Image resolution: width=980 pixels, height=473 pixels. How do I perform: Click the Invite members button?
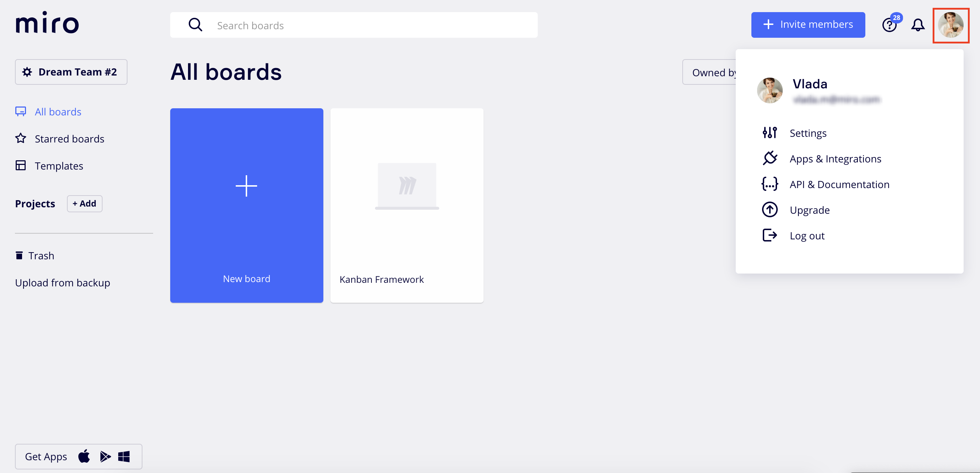[808, 25]
